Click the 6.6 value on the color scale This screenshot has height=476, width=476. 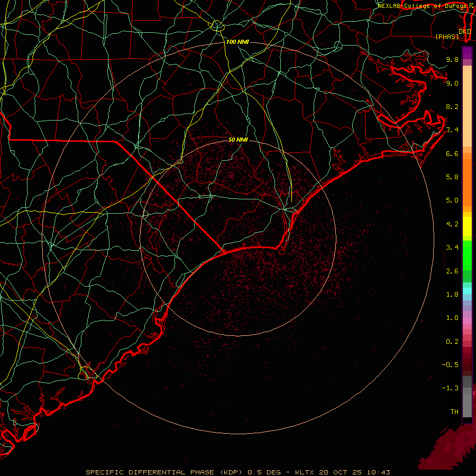[452, 153]
